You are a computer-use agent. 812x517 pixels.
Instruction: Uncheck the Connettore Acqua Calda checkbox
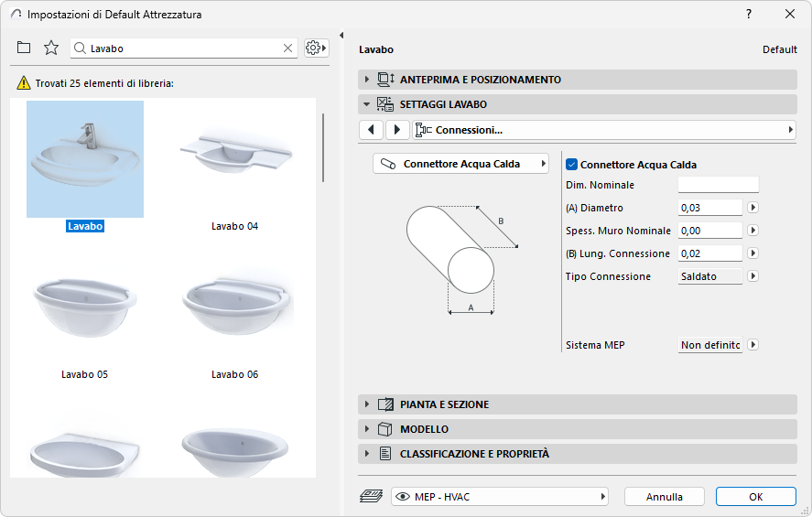[572, 165]
